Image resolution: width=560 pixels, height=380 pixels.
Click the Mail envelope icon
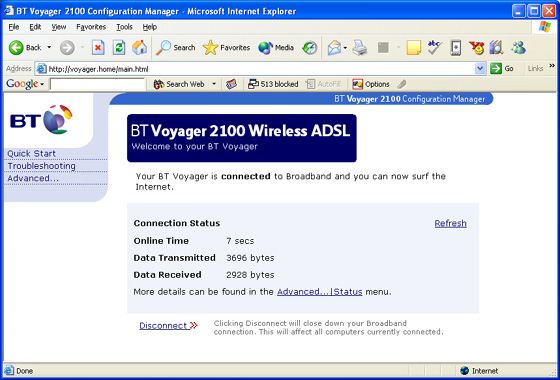335,48
